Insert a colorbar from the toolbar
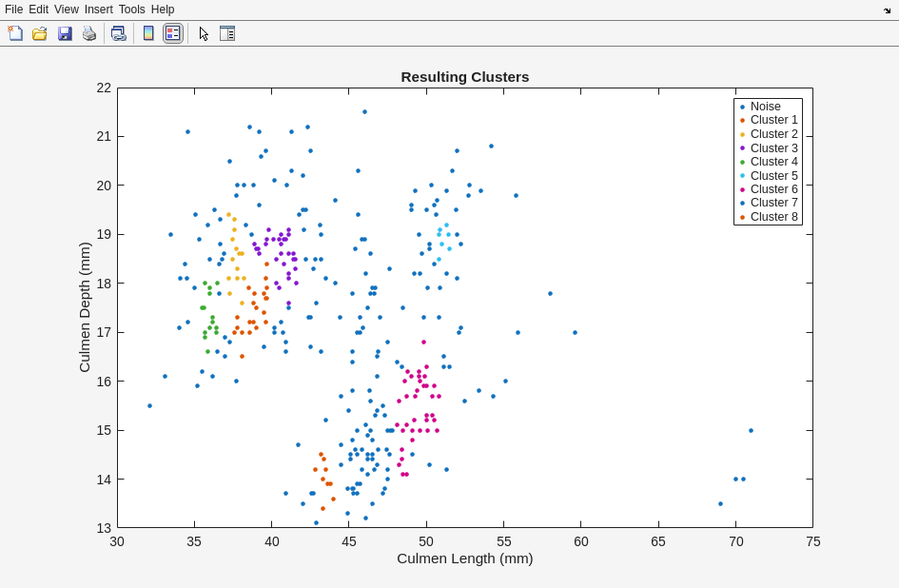Image resolution: width=899 pixels, height=588 pixels. 148,33
